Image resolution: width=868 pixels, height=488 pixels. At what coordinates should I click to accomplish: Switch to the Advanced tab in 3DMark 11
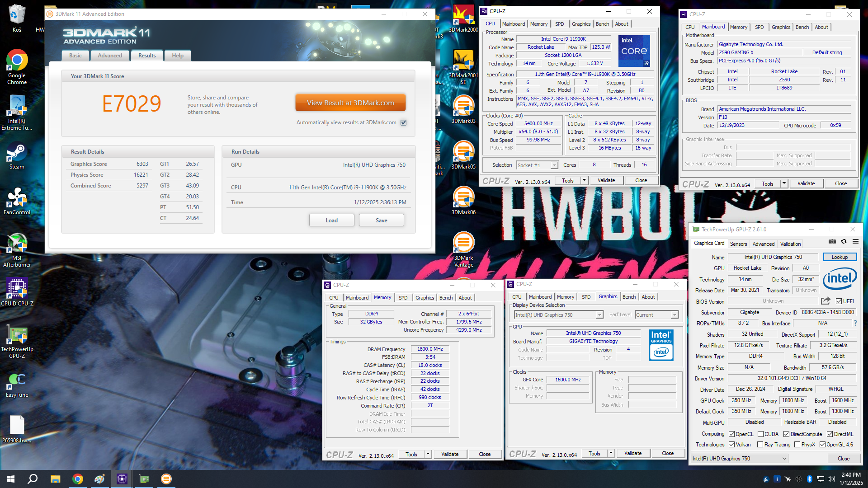point(110,56)
